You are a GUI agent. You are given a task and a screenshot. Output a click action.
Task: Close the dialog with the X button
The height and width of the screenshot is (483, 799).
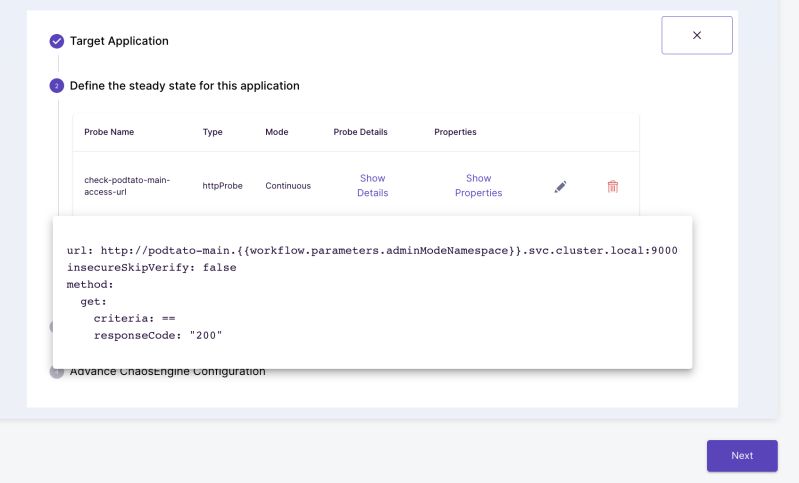pos(697,35)
